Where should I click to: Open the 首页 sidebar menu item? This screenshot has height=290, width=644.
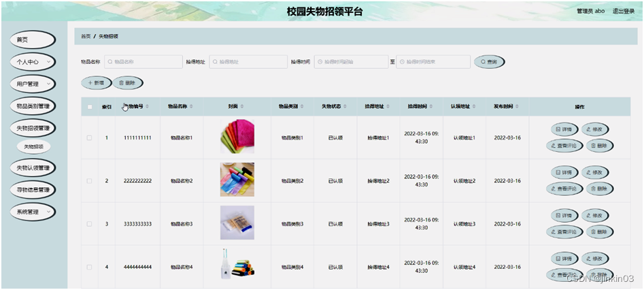32,40
